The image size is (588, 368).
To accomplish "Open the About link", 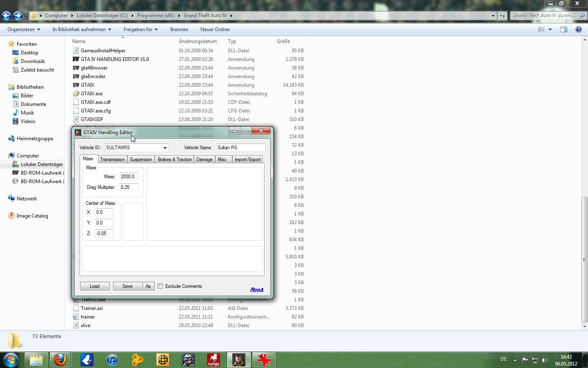I will coord(257,289).
